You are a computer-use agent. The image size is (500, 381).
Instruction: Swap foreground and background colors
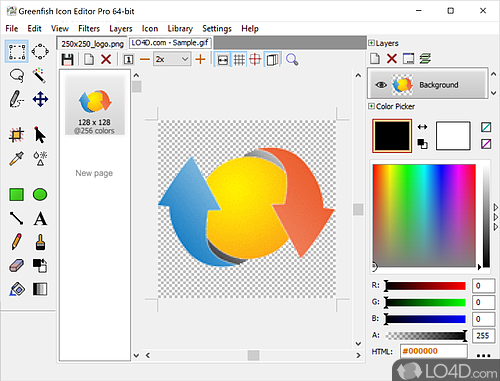click(422, 127)
